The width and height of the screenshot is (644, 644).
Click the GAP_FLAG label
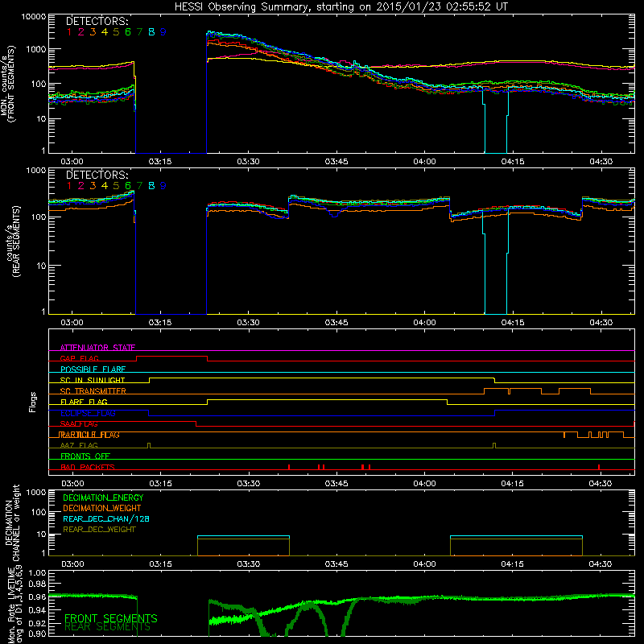pyautogui.click(x=80, y=358)
